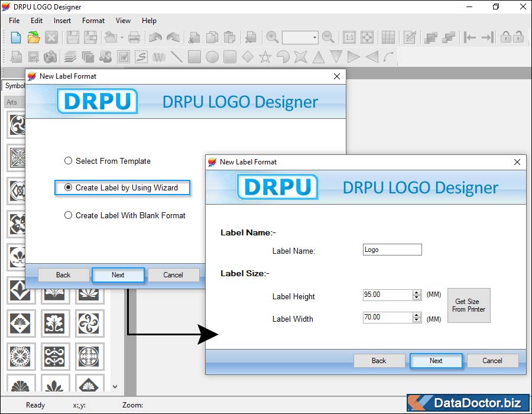Click the Zoom In magnifier icon

pos(272,37)
